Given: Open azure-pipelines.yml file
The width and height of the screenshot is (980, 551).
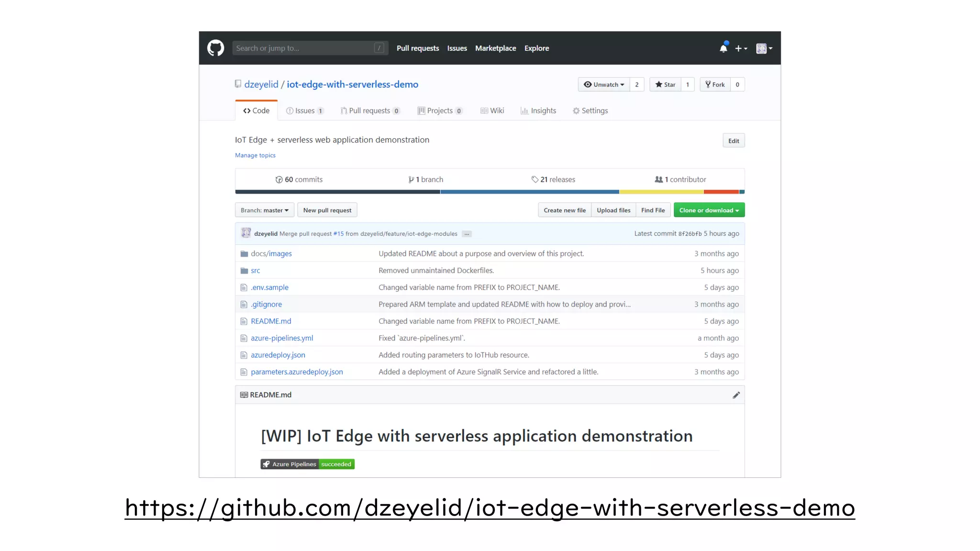Looking at the screenshot, I should 282,338.
